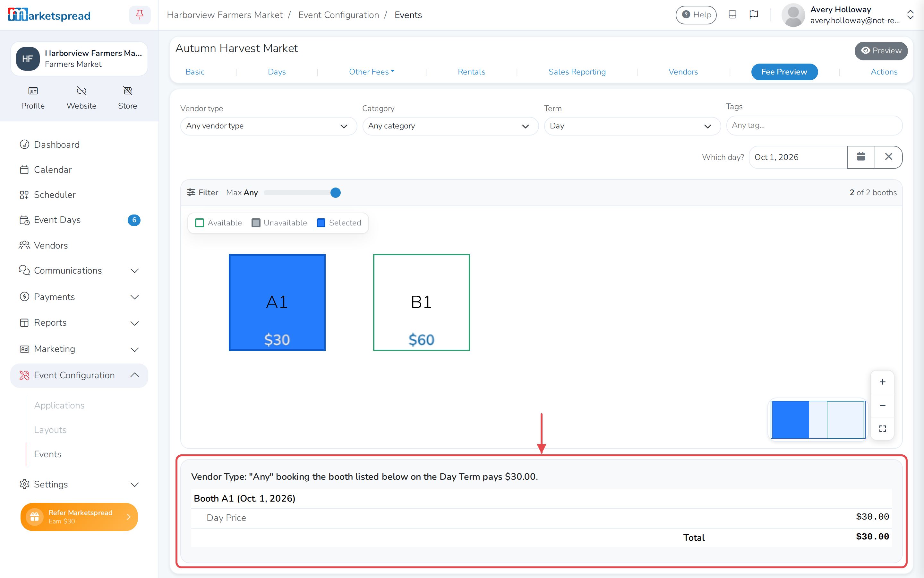This screenshot has width=924, height=578.
Task: Switch to the Sales Reporting tab
Action: click(x=577, y=72)
